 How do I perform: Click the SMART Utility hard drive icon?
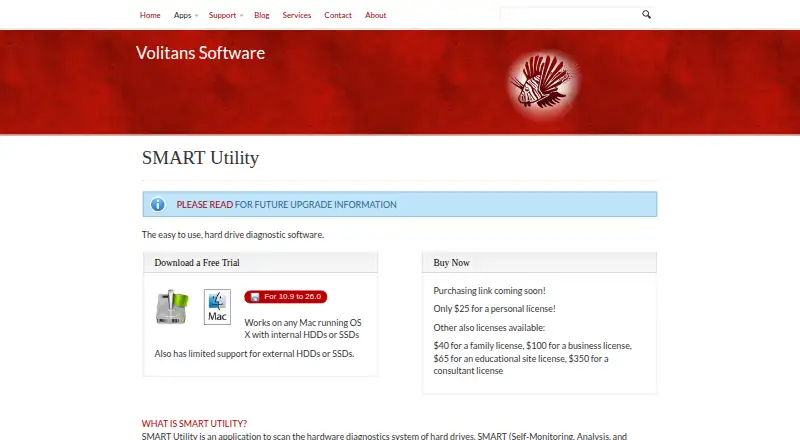[172, 307]
